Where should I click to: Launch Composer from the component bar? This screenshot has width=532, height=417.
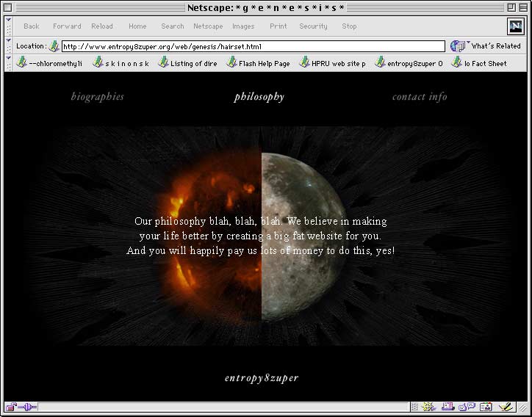pyautogui.click(x=505, y=407)
